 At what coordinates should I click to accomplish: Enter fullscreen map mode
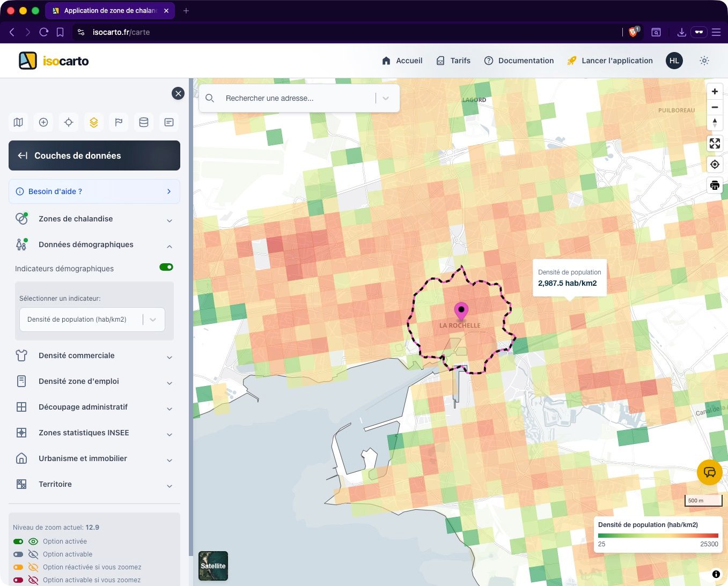[x=715, y=144]
